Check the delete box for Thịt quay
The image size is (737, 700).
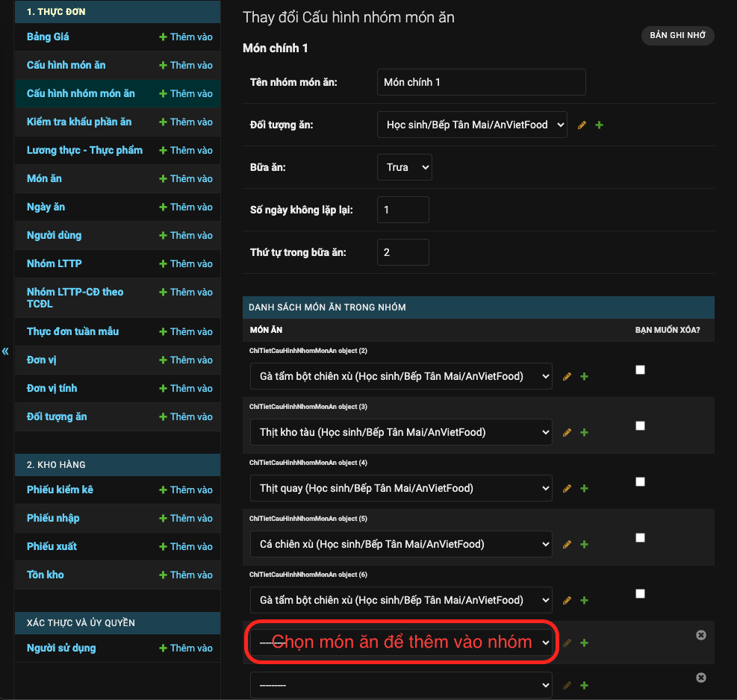coord(640,481)
